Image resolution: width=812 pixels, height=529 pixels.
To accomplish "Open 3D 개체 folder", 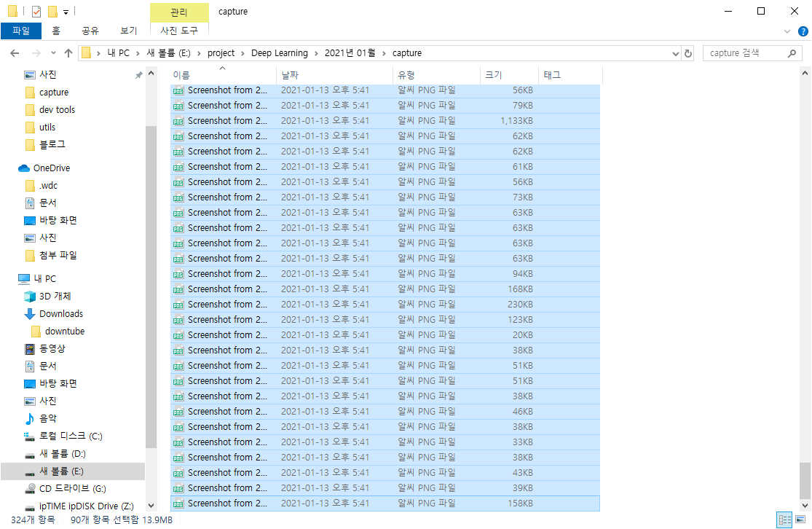I will [55, 297].
